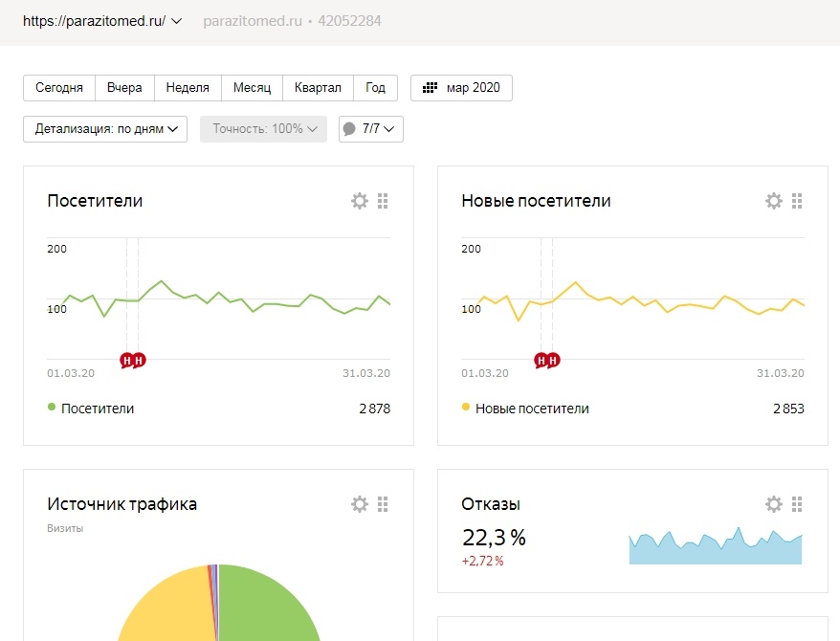Open settings gear on Новые посетители widget

[x=774, y=201]
